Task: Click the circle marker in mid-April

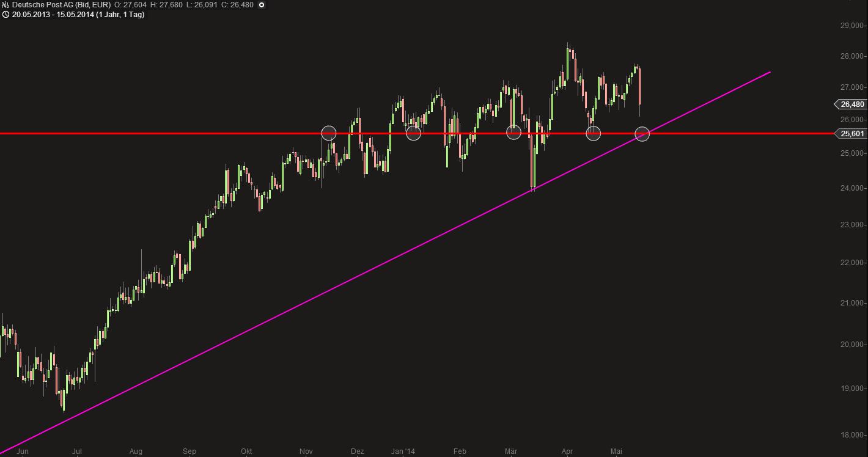Action: click(x=593, y=133)
